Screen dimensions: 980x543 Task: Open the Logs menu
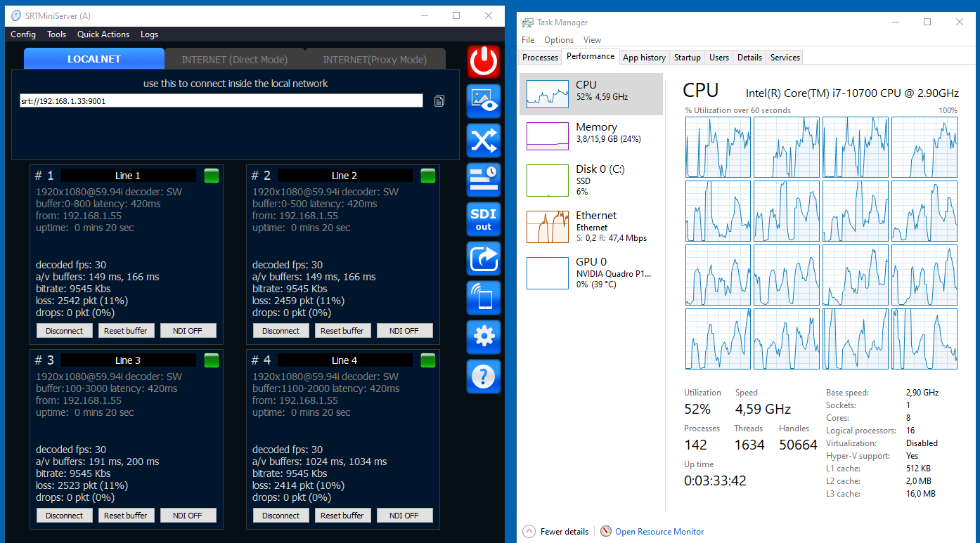click(150, 34)
